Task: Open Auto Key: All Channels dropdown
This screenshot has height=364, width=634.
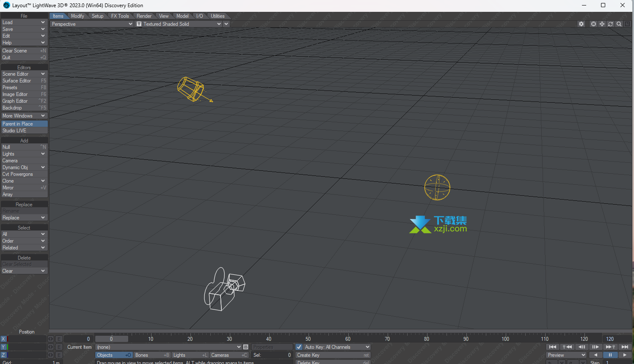Action: click(x=337, y=347)
